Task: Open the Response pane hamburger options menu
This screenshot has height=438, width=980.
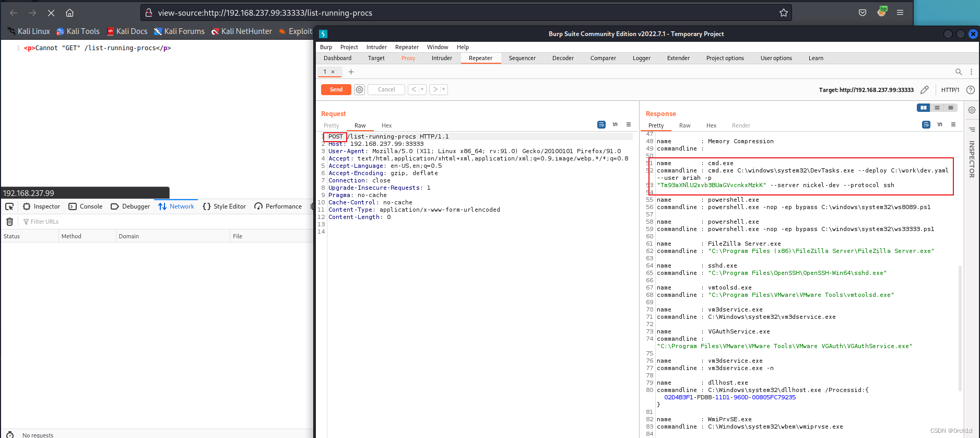Action: pos(953,124)
